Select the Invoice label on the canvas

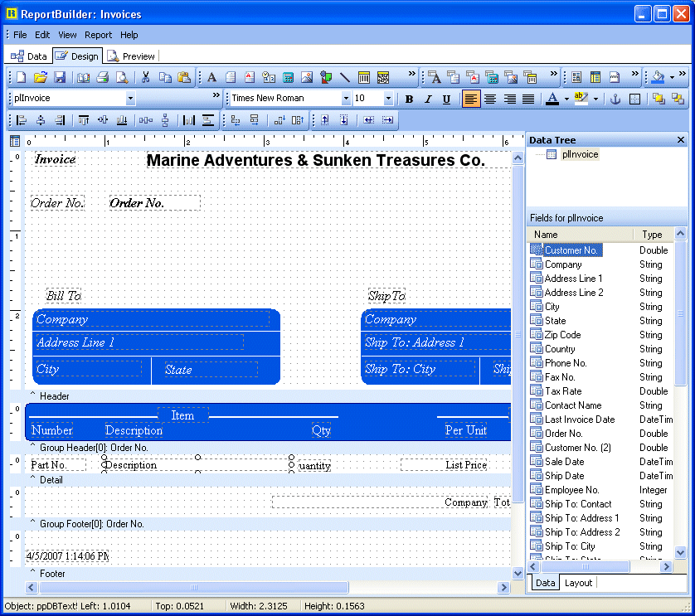point(55,159)
